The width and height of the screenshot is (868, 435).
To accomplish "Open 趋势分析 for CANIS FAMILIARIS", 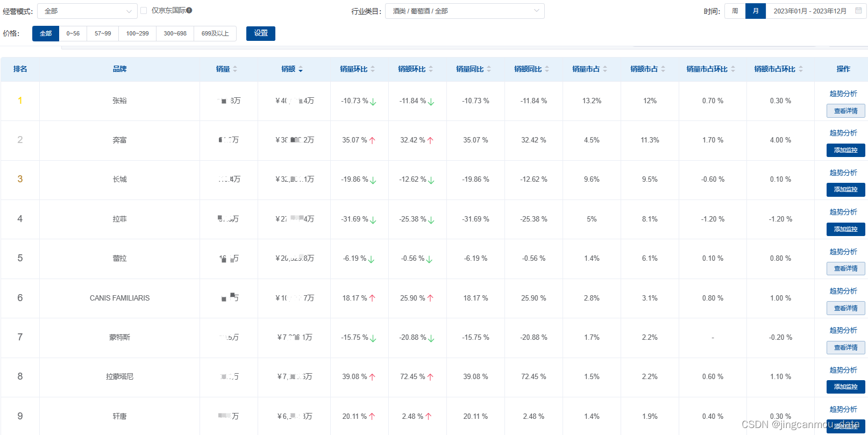I will (x=843, y=291).
